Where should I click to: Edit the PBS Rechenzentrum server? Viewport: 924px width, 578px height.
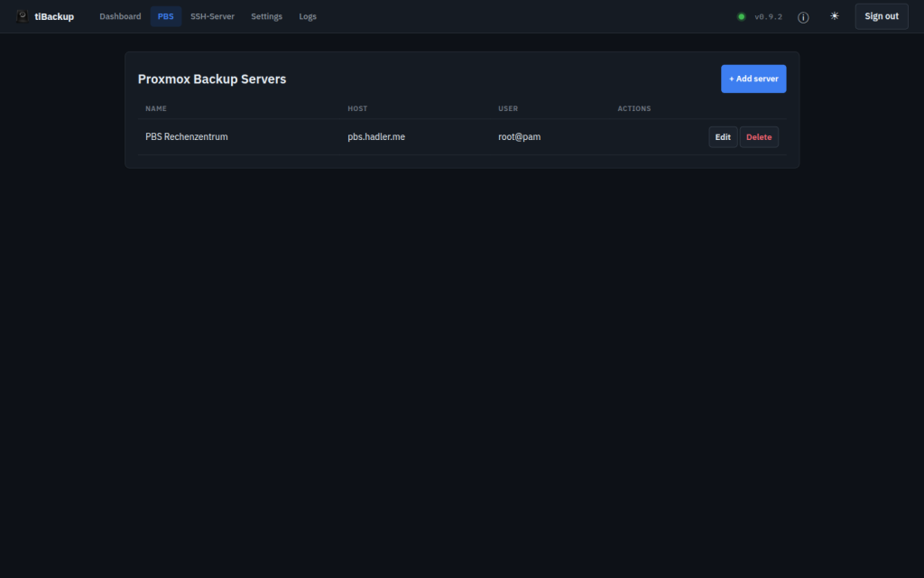(723, 137)
